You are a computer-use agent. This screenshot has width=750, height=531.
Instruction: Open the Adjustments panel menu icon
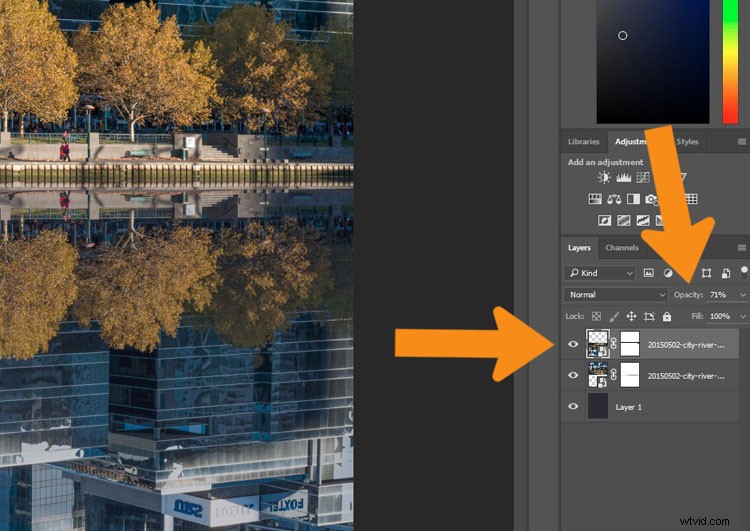[742, 142]
